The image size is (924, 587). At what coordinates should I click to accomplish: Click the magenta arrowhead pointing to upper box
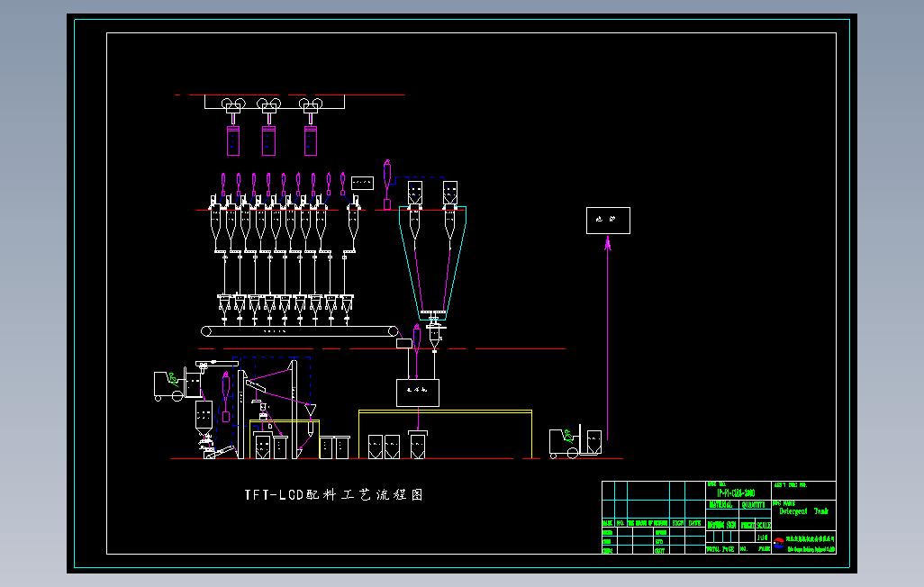(608, 243)
